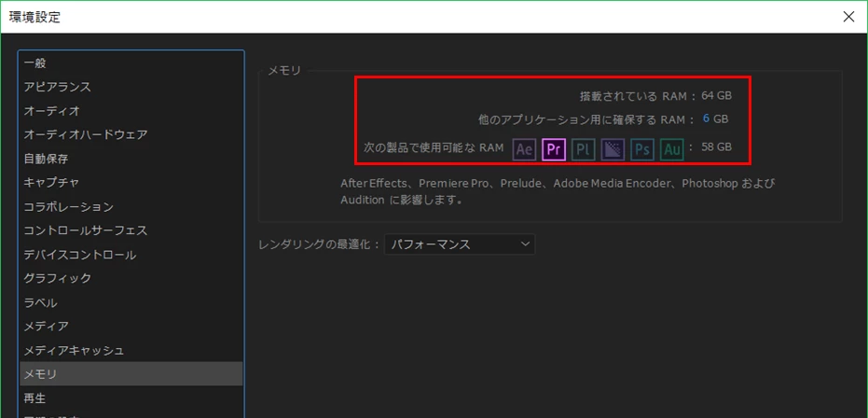868x418 pixels.
Task: Close the 環境設定 dialog
Action: (x=848, y=17)
